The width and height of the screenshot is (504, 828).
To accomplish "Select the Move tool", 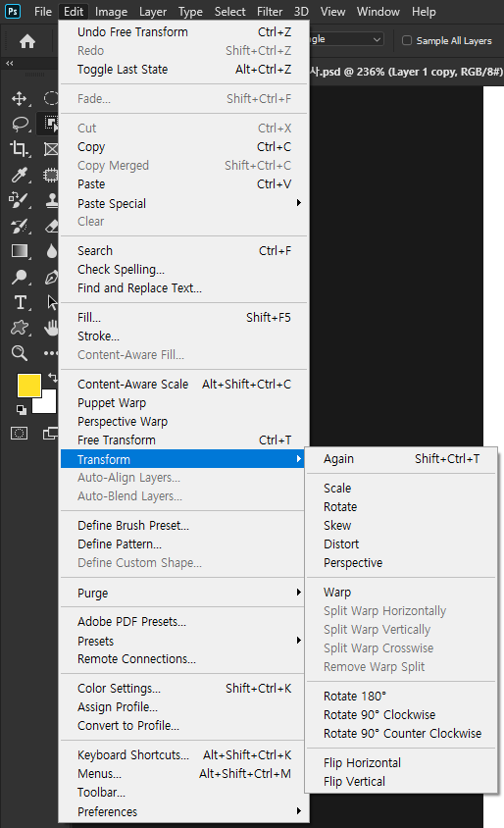I will [20, 99].
